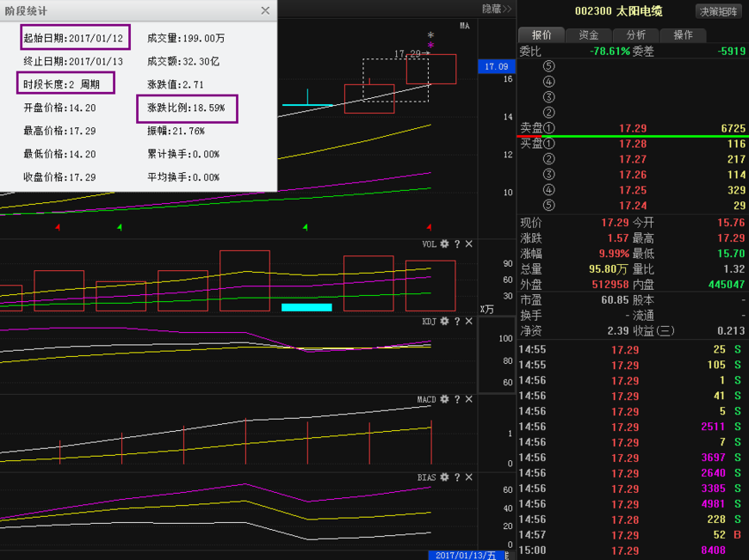The height and width of the screenshot is (560, 749).
Task: Select 涨幅 value 9.99%
Action: [615, 254]
